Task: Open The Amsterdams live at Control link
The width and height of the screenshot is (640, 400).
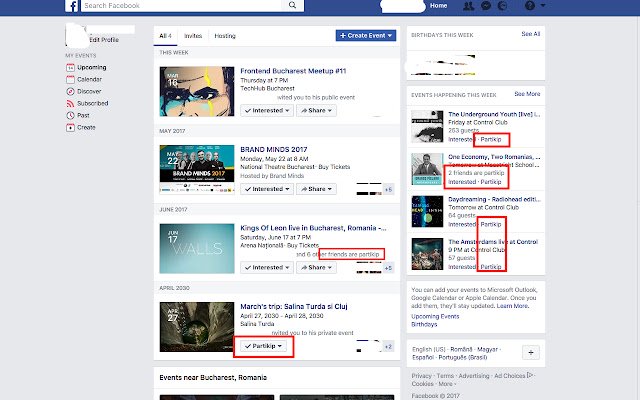Action: 493,242
